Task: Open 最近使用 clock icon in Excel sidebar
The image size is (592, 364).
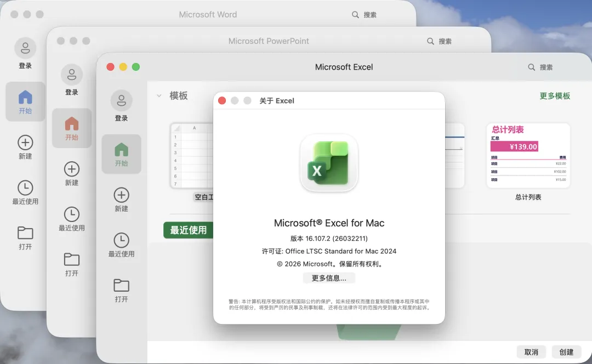Action: coord(121,240)
